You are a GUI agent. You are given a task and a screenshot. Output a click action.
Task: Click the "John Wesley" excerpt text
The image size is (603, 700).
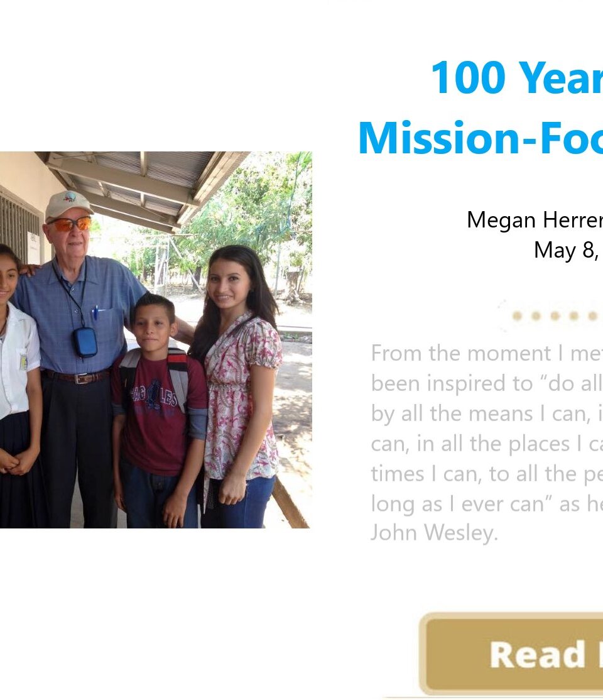(433, 533)
